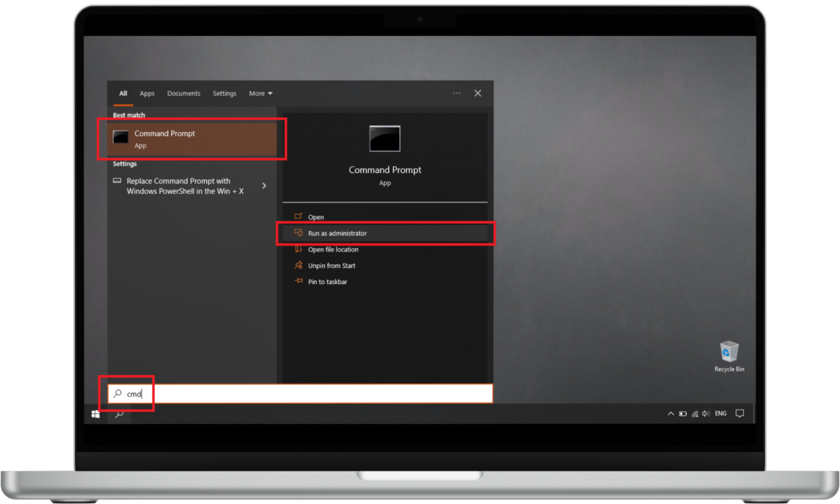
Task: Open the volume speaker tray icon
Action: pos(706,414)
